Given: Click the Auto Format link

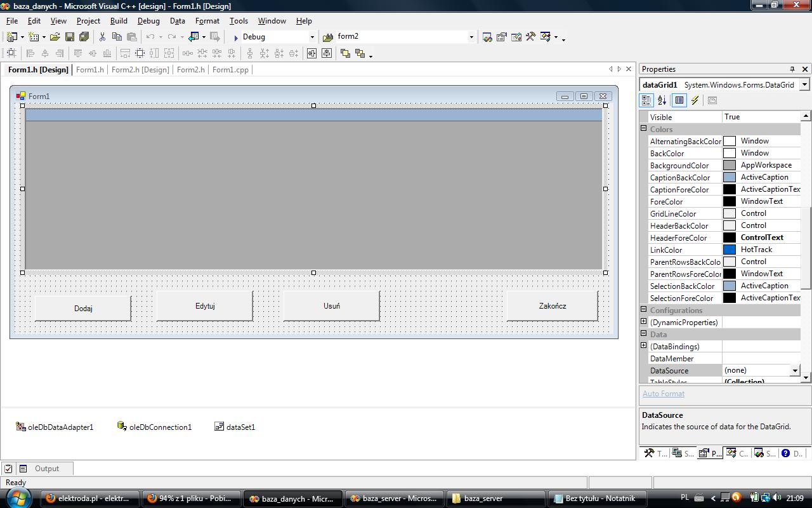Looking at the screenshot, I should click(x=663, y=394).
